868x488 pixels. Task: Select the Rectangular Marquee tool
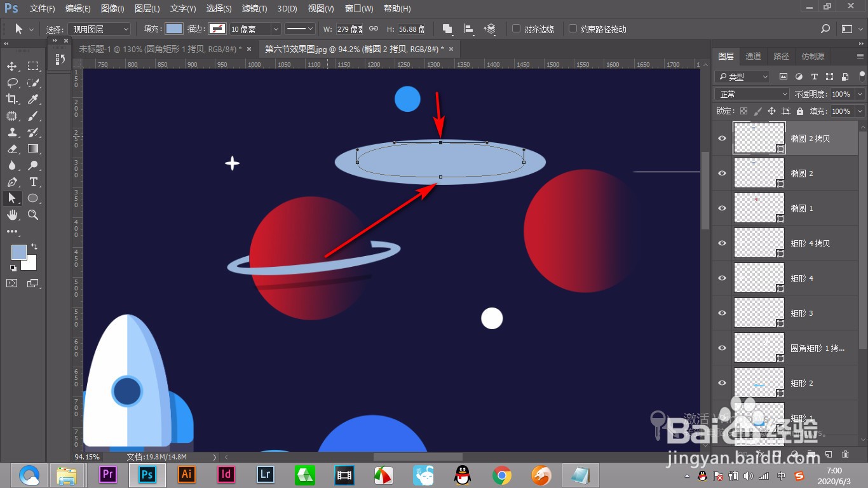click(x=33, y=66)
